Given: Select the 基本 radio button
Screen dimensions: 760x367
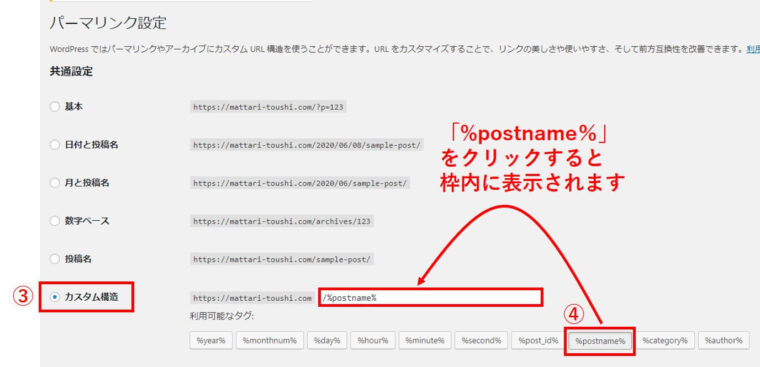Looking at the screenshot, I should 54,107.
